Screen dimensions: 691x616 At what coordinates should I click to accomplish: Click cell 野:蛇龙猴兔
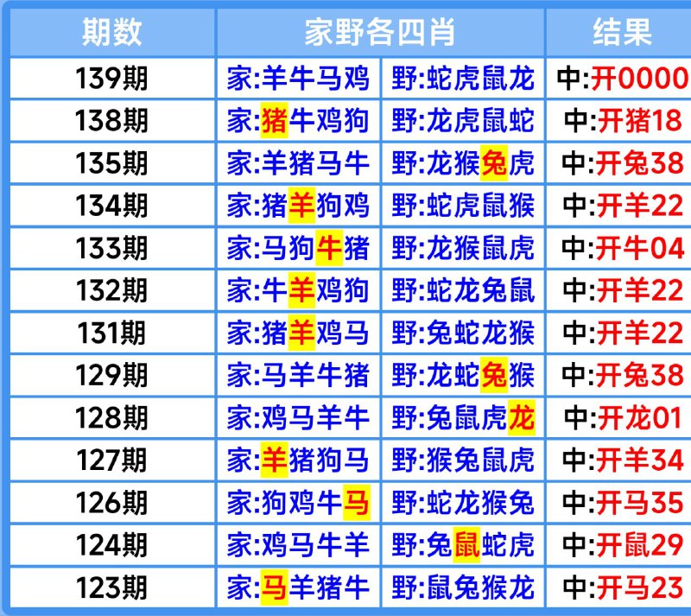point(463,502)
